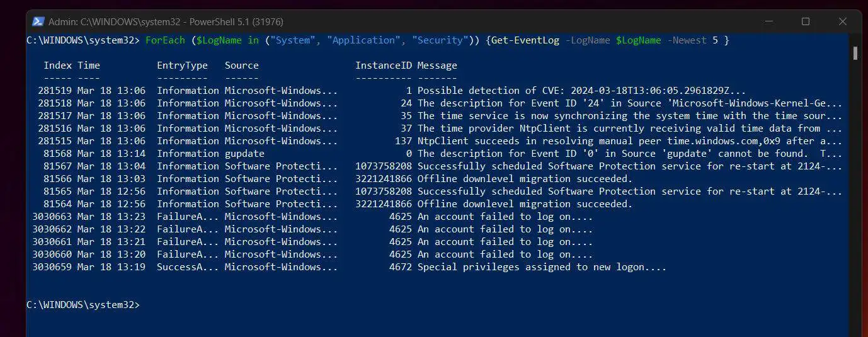Maximize the PowerShell window
This screenshot has width=868, height=337.
tap(805, 21)
